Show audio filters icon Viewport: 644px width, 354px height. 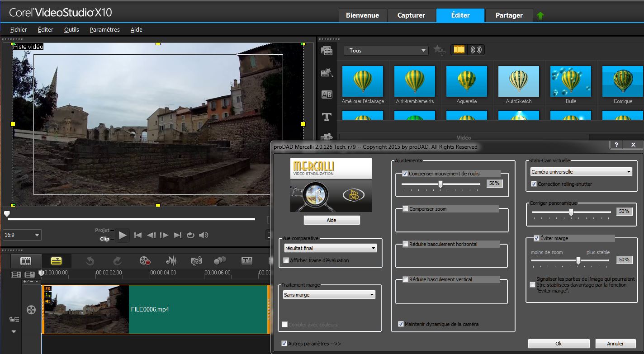pyautogui.click(x=476, y=50)
